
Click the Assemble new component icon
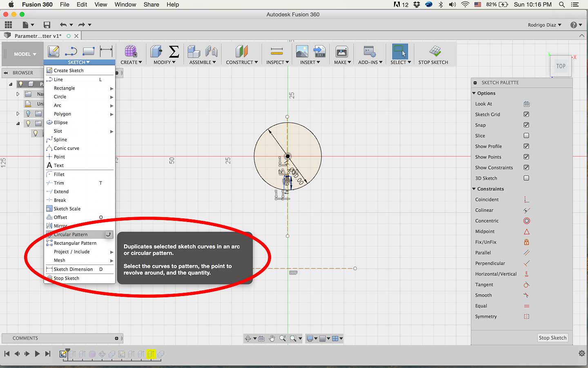194,52
